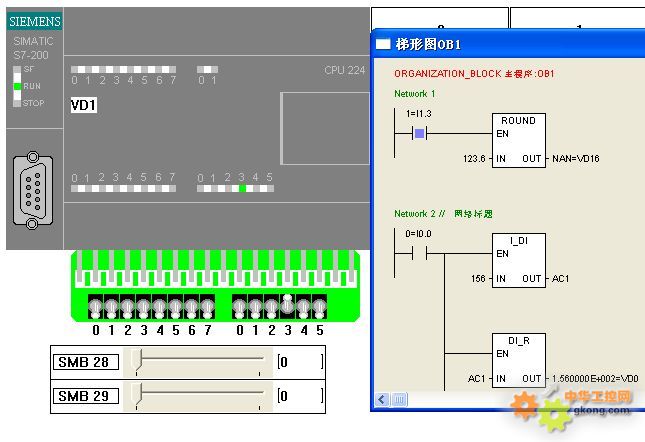
Task: Click the STOP status LED
Action: click(17, 103)
